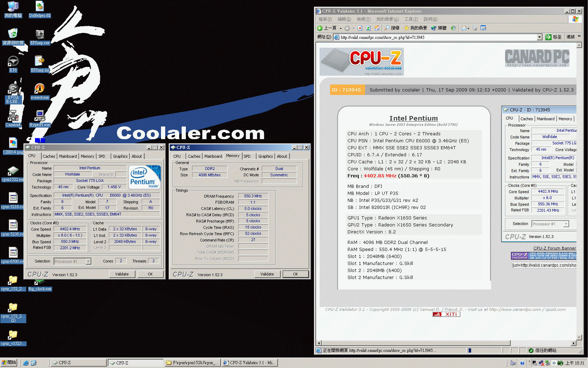
Task: Click the IE Forward arrow button
Action: pyautogui.click(x=347, y=28)
